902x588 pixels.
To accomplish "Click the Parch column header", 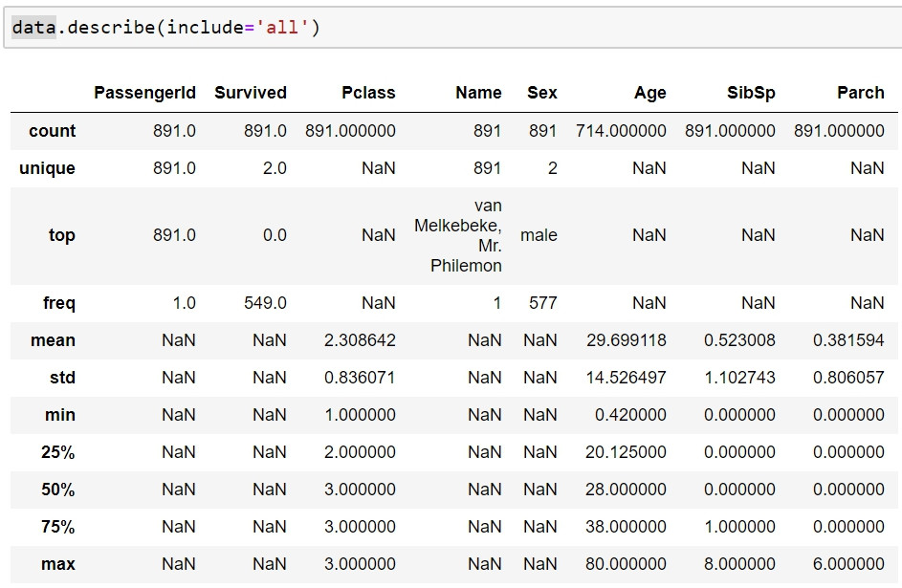I will (x=861, y=93).
